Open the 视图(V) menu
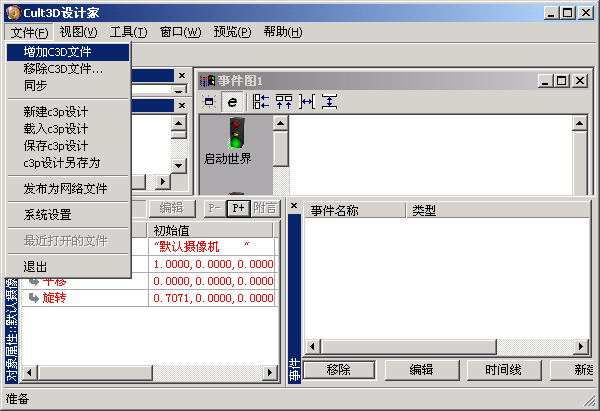 pyautogui.click(x=78, y=32)
